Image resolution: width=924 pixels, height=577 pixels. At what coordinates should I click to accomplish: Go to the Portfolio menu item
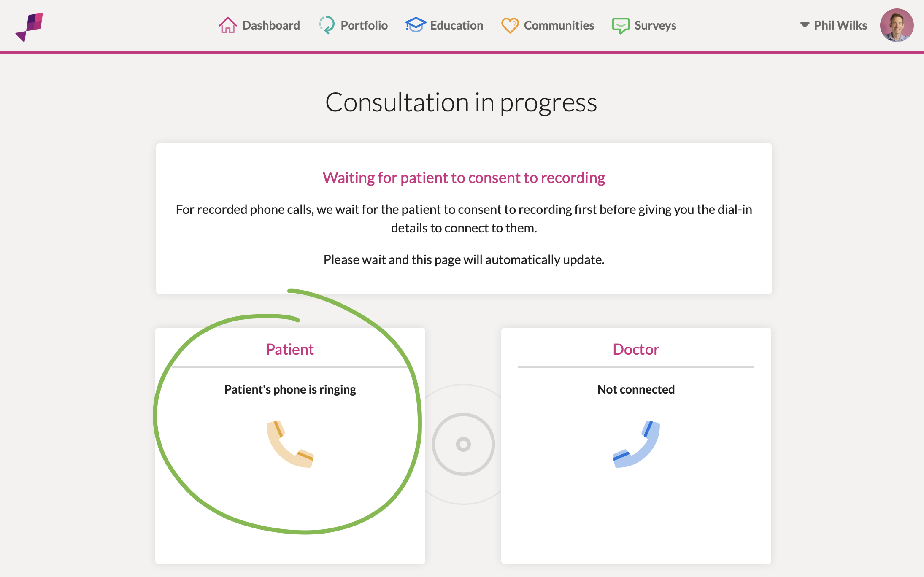353,25
